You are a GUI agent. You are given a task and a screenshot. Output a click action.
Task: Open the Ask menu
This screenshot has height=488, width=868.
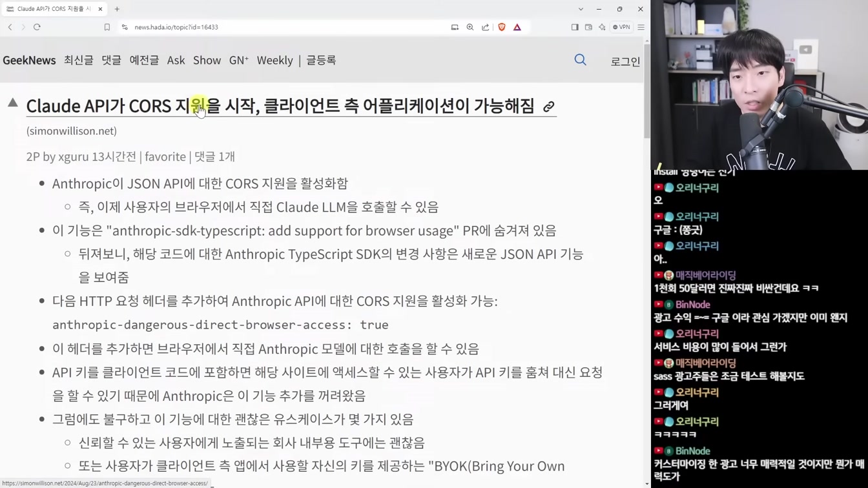point(176,60)
